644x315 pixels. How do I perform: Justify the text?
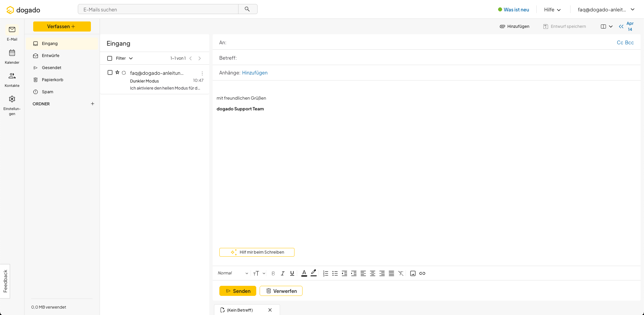391,273
